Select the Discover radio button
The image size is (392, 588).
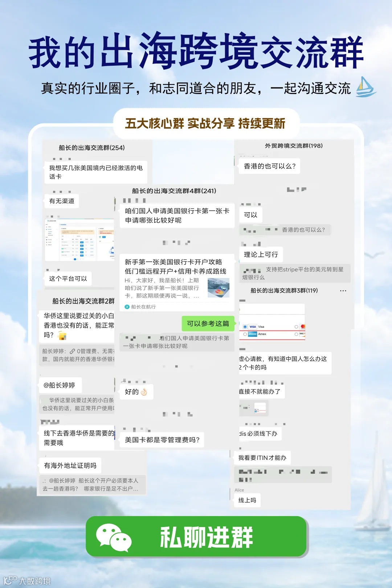point(297,334)
